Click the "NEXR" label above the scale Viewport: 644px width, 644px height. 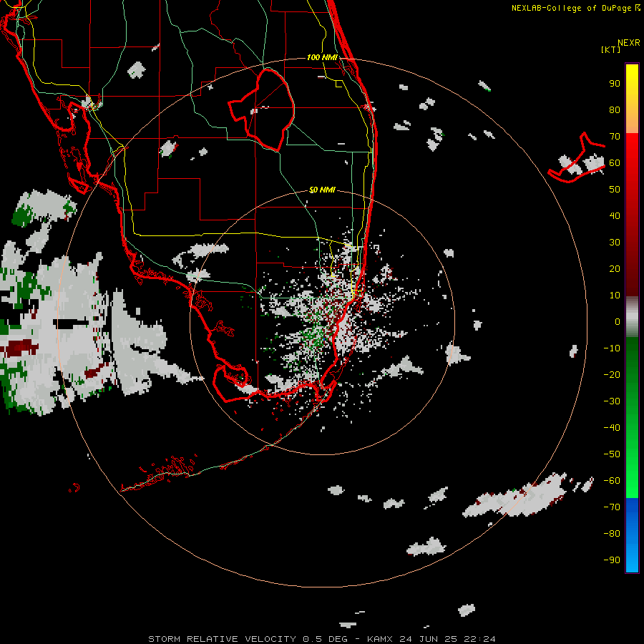(x=628, y=43)
